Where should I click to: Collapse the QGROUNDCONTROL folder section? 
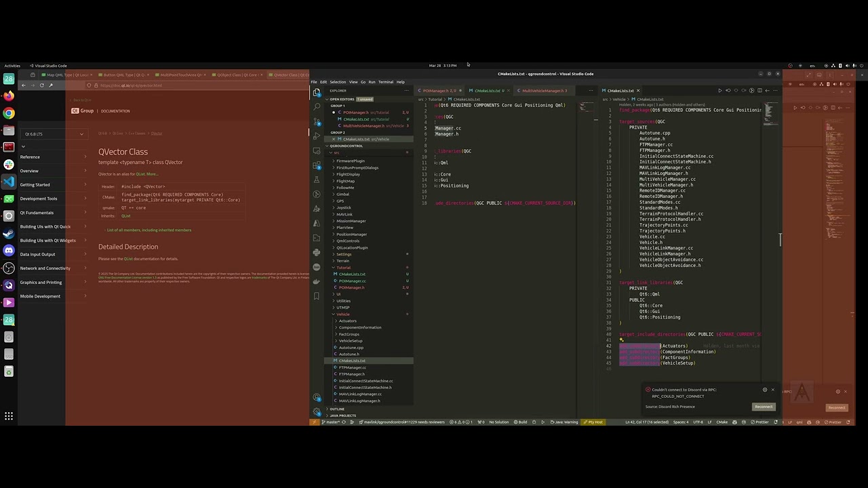tap(346, 146)
